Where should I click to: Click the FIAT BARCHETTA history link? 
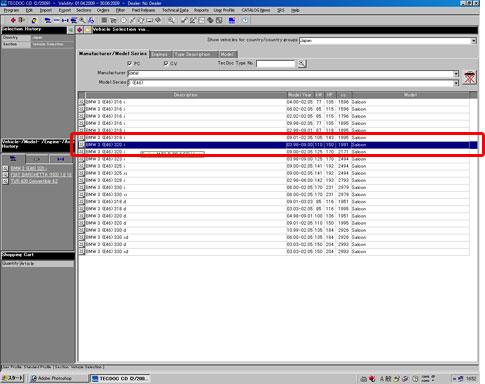41,175
